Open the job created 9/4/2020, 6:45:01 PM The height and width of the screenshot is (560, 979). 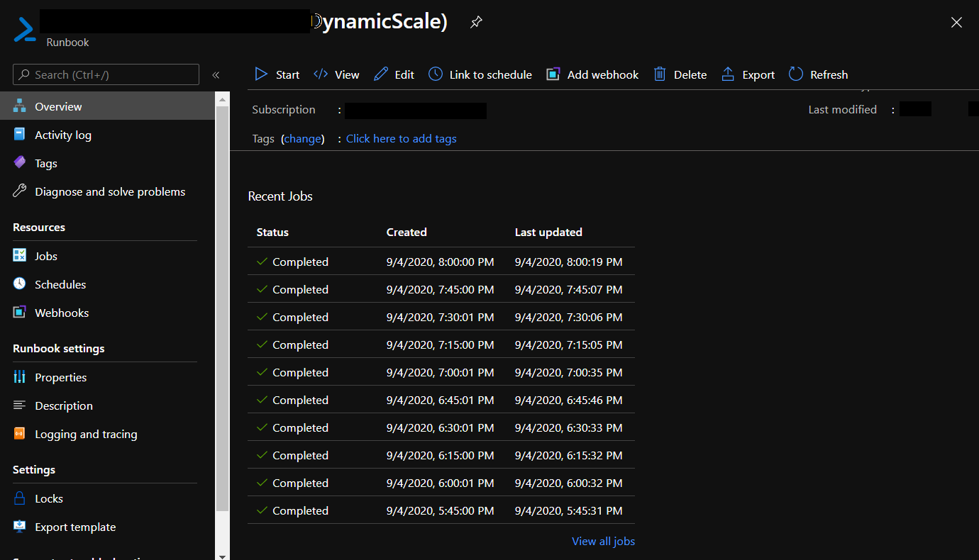pos(441,400)
